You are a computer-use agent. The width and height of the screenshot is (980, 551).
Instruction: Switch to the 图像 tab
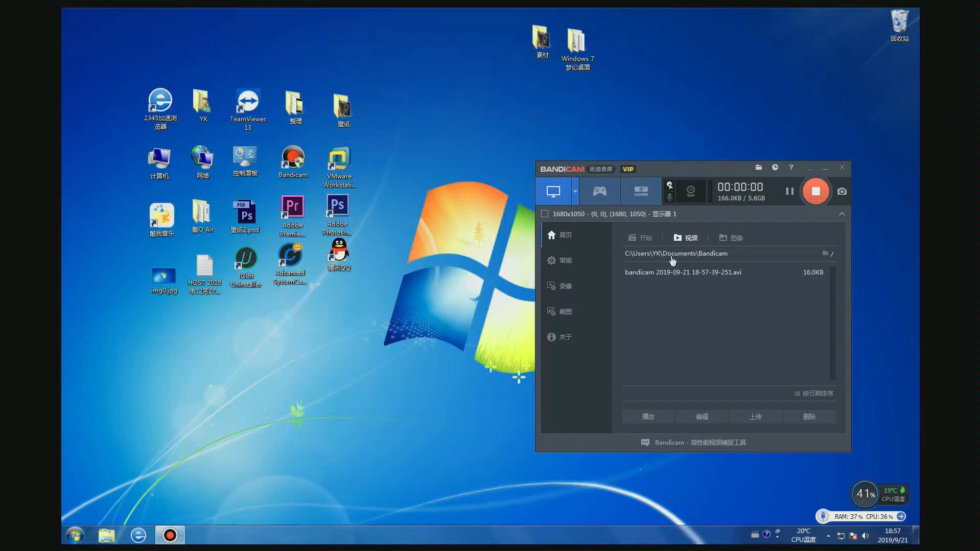click(x=731, y=238)
